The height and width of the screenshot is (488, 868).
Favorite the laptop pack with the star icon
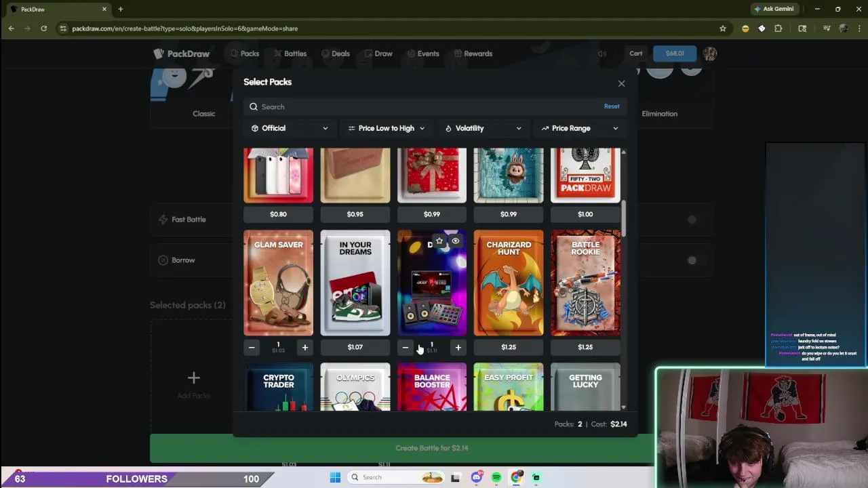(439, 241)
